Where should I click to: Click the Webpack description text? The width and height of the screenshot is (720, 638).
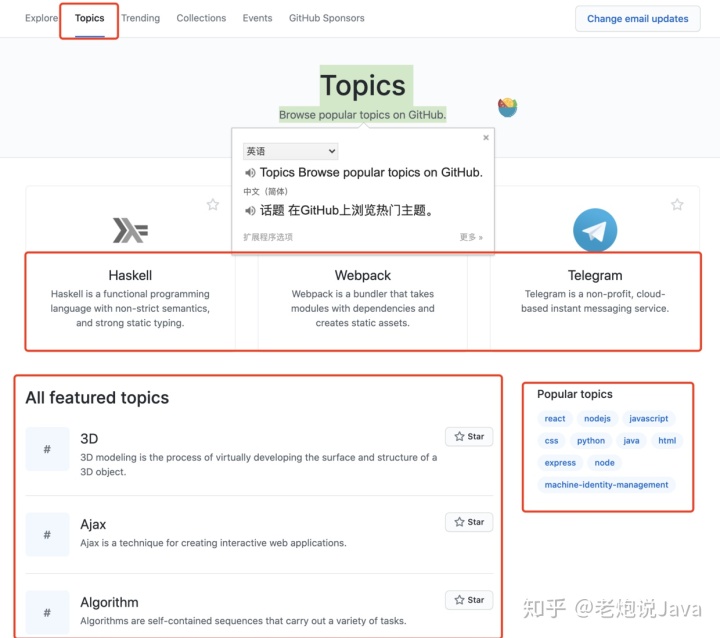[363, 308]
